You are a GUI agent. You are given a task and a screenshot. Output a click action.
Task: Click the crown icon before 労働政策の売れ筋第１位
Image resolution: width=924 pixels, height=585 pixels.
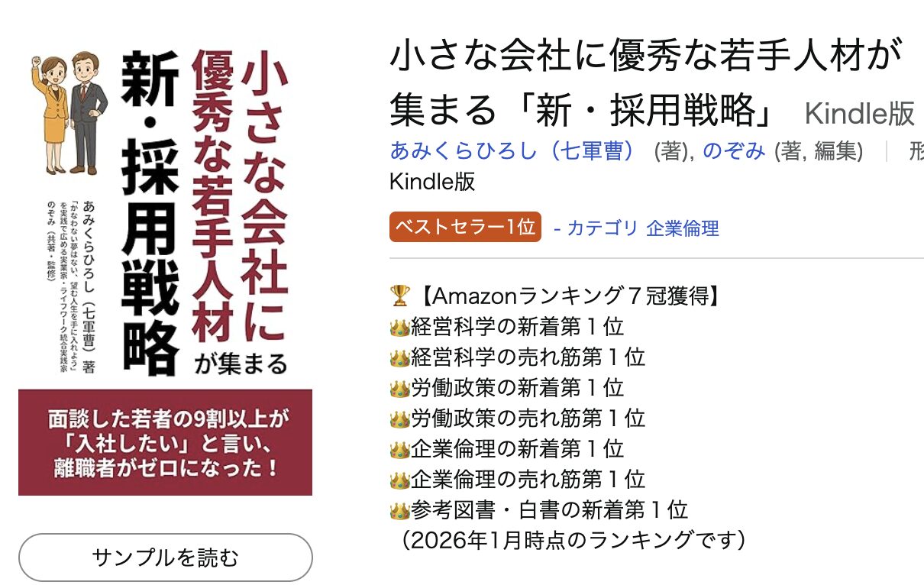(398, 418)
